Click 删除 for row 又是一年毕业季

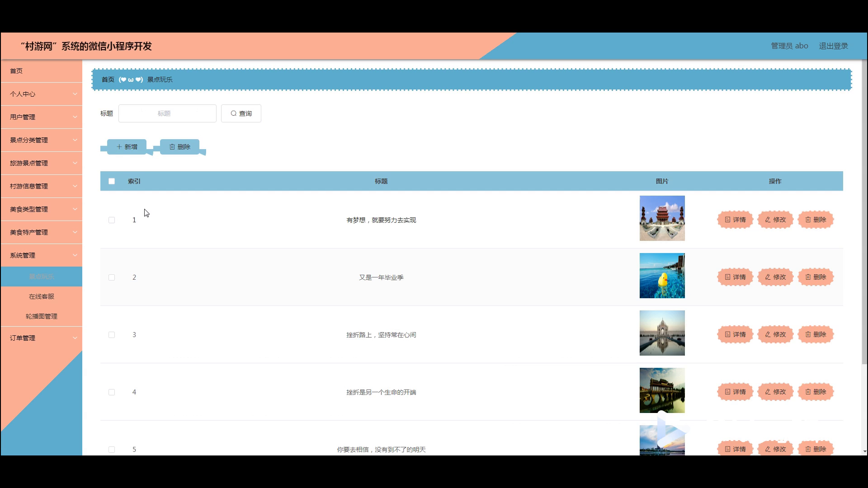[816, 277]
